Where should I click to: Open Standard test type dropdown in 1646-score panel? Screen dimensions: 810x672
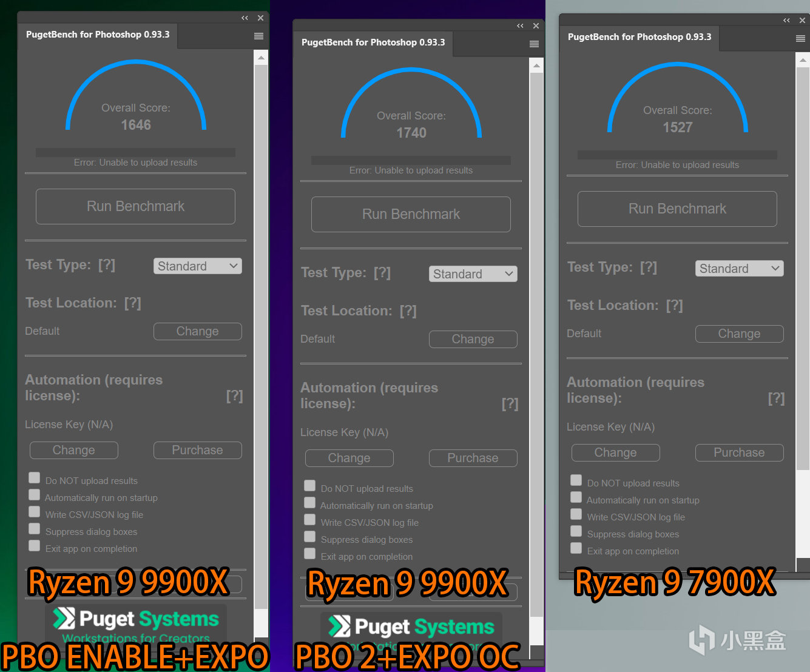198,266
